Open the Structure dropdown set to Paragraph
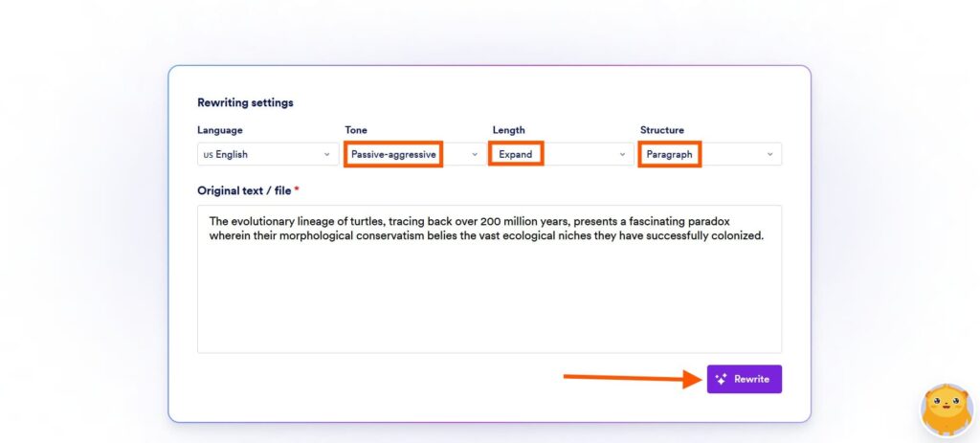Image resolution: width=980 pixels, height=443 pixels. pyautogui.click(x=711, y=154)
